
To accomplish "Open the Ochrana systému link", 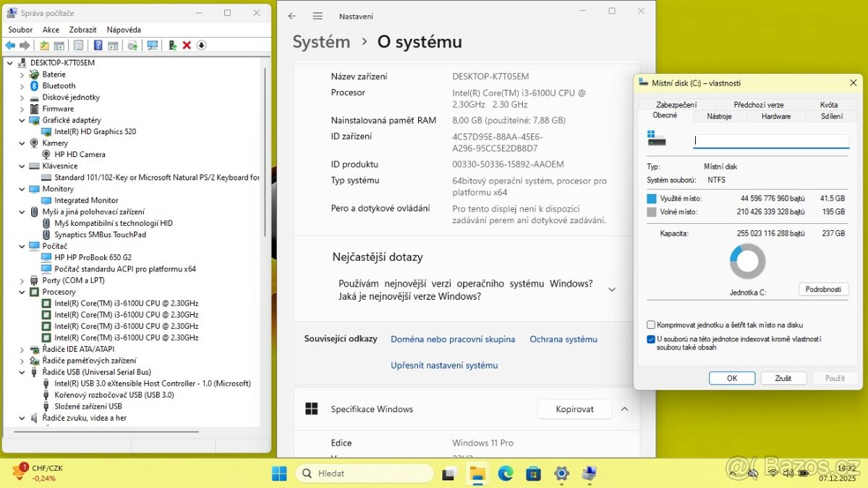I will (x=563, y=339).
